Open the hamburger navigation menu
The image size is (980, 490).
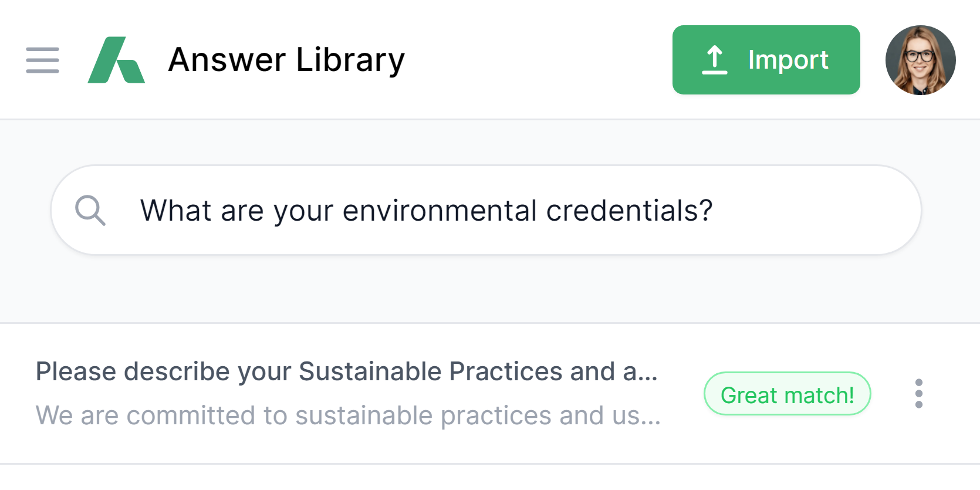tap(42, 60)
